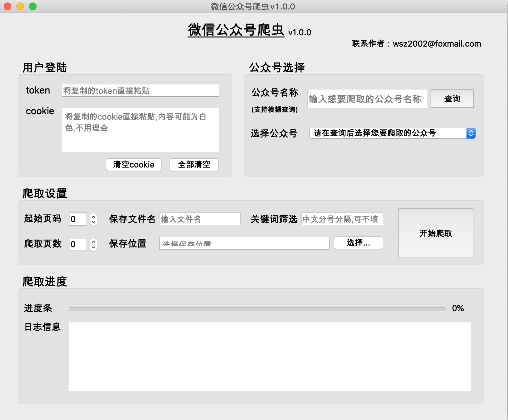Click the 全部清空 button
This screenshot has height=420, width=508.
coord(194,164)
